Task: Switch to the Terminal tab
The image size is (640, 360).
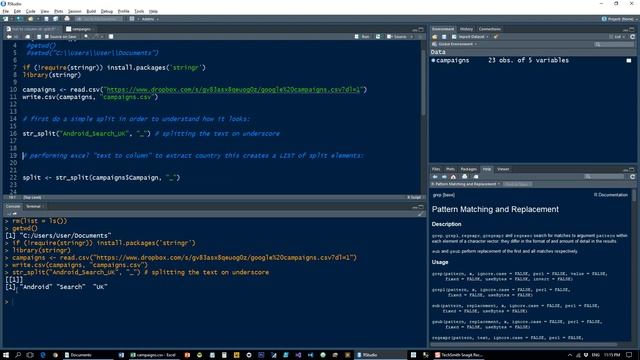Action: tap(33, 207)
